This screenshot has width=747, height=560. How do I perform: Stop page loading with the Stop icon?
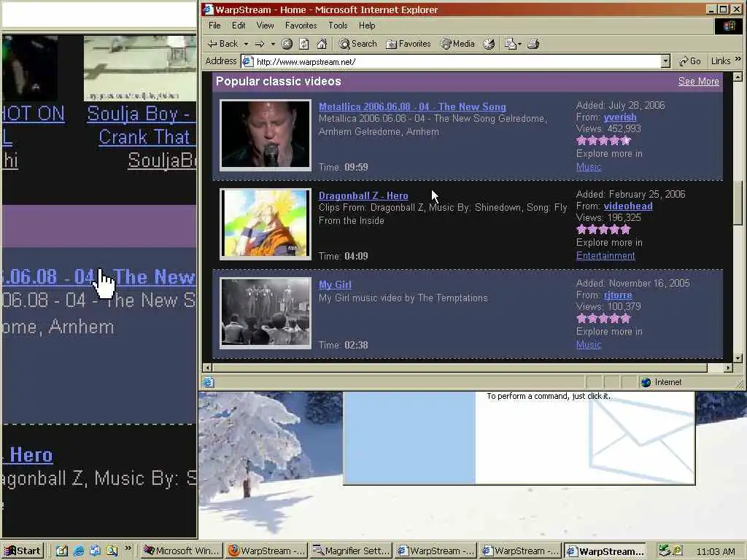click(x=287, y=44)
